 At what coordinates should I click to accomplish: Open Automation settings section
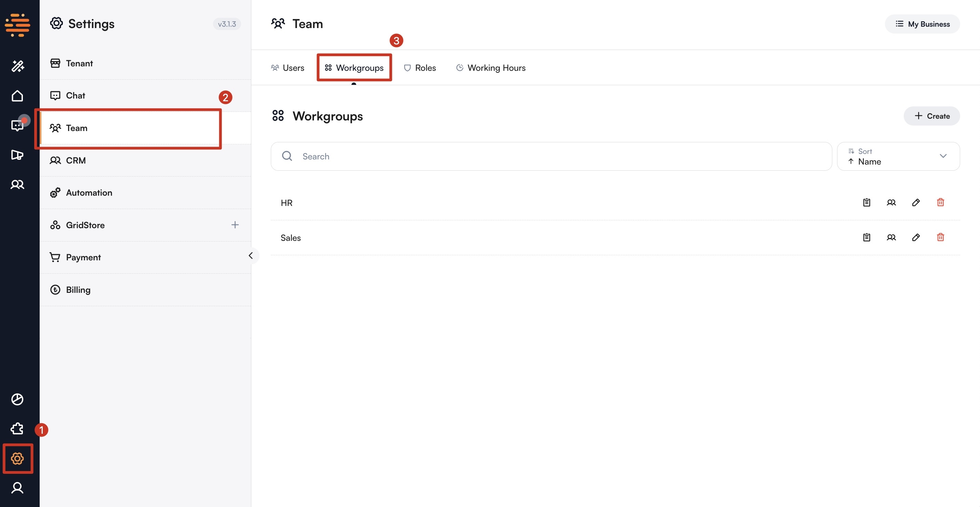(x=89, y=193)
